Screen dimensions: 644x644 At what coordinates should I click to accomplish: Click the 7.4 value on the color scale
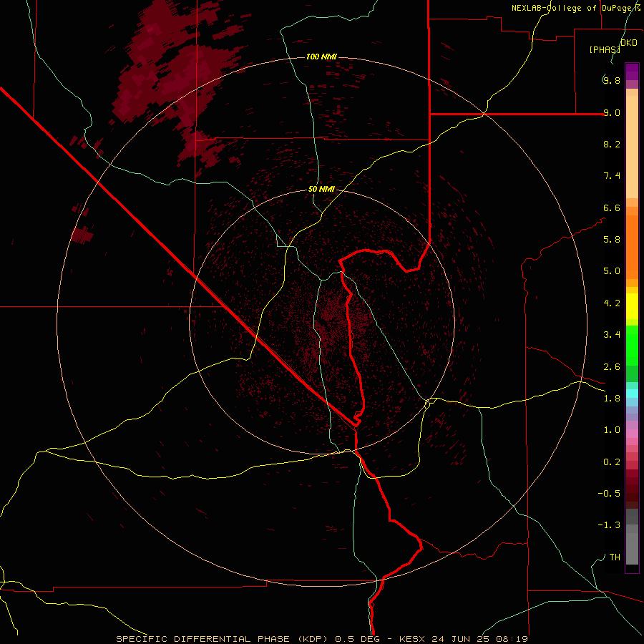612,176
